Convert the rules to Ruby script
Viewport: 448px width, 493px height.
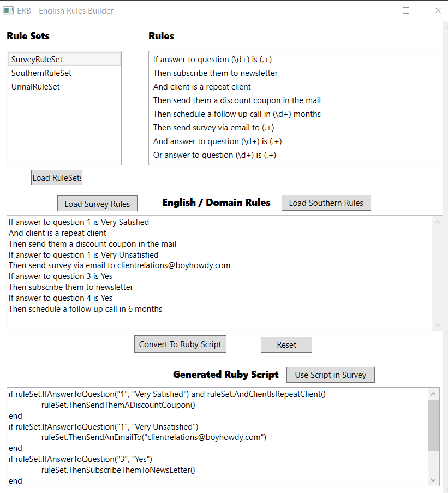[x=180, y=344]
